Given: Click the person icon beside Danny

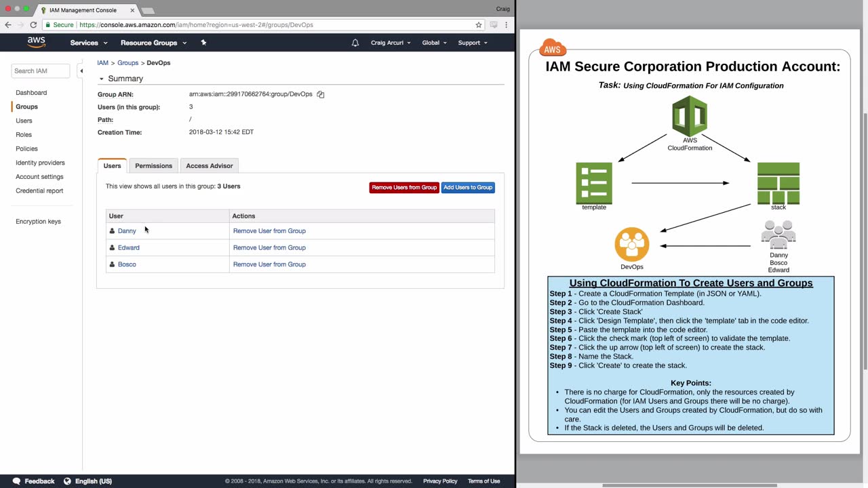Looking at the screenshot, I should coord(113,231).
